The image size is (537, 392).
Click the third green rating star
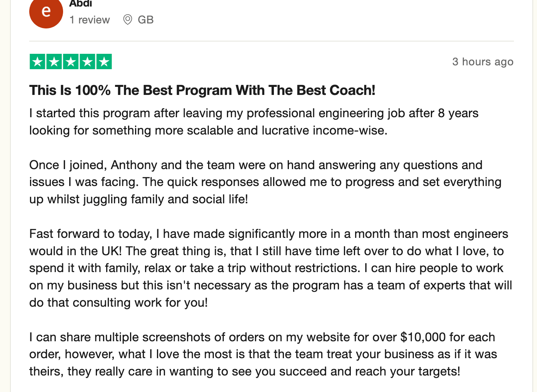point(71,61)
